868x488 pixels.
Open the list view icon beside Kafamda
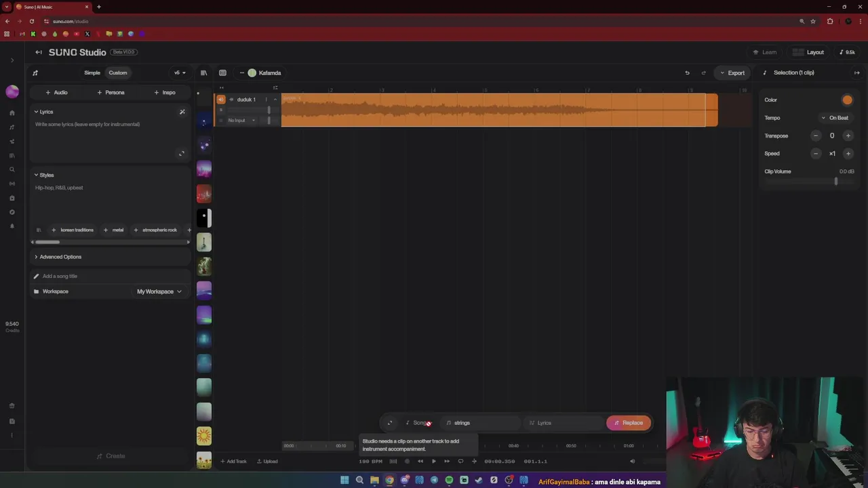[222, 73]
